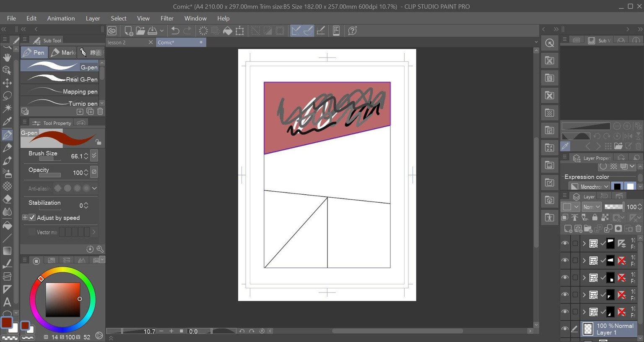This screenshot has width=644, height=342.
Task: Click the layer opacity slider in Layer panel
Action: click(x=614, y=207)
